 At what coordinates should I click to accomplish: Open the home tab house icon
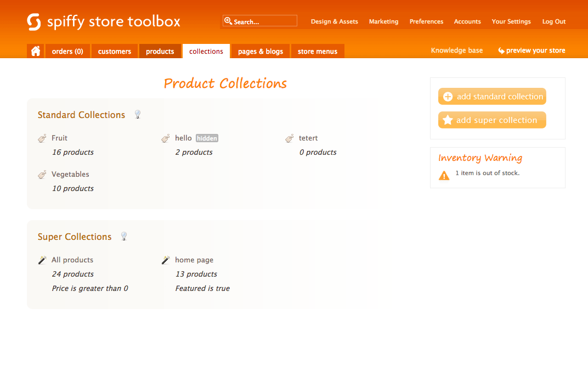coord(36,51)
